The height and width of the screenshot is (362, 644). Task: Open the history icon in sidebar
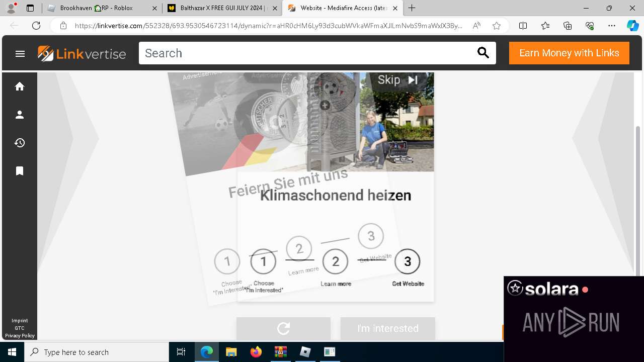click(x=20, y=143)
